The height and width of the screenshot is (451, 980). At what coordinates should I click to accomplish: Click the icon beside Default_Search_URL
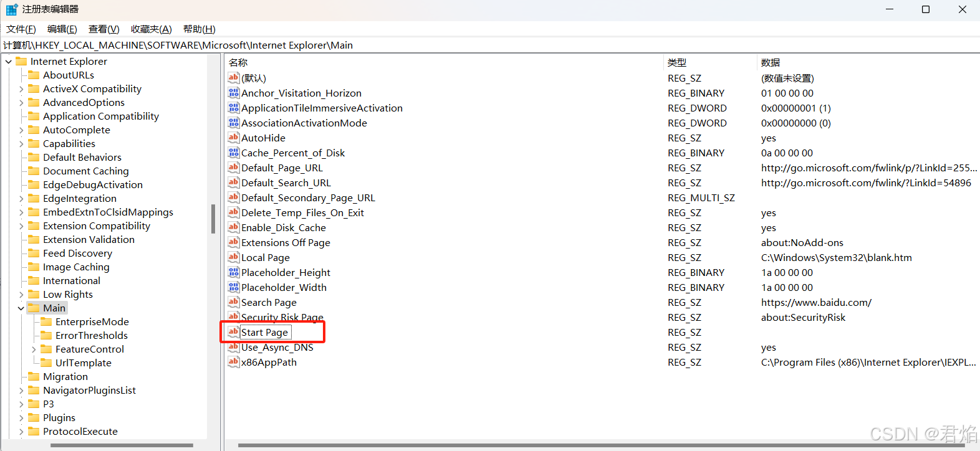point(234,183)
